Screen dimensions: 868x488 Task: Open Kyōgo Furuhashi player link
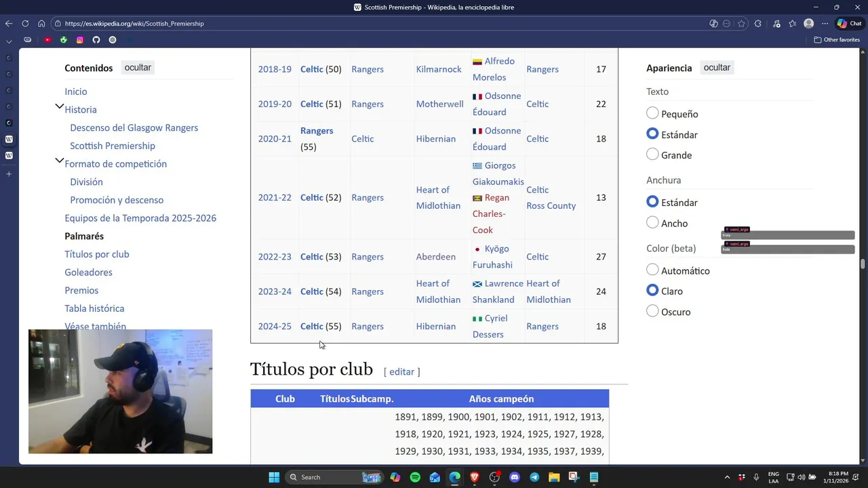click(x=496, y=257)
